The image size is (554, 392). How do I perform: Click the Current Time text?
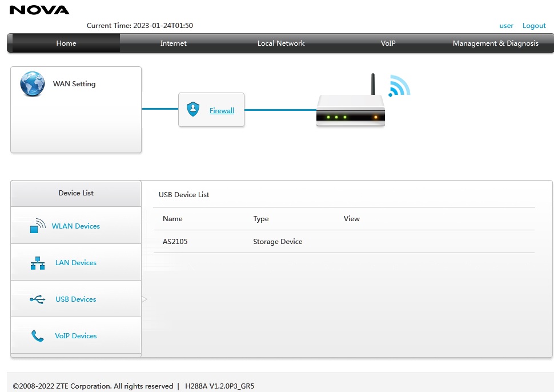point(139,26)
